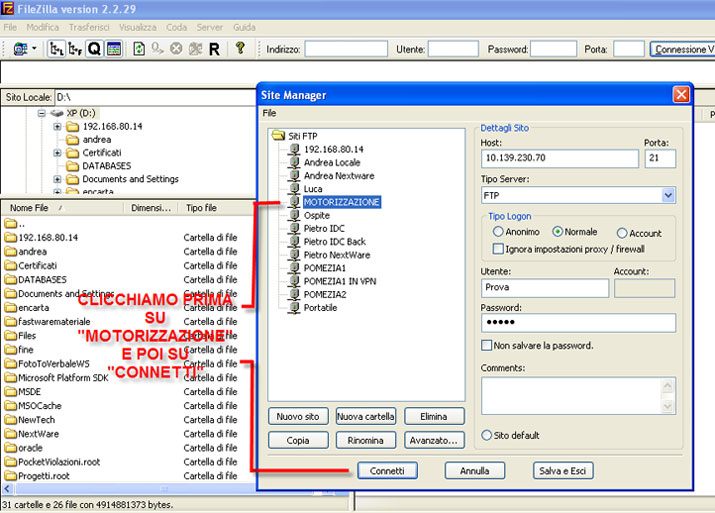Screen dimensions: 715x513
Task: Click the cancel operation X icon
Action: tap(176, 48)
